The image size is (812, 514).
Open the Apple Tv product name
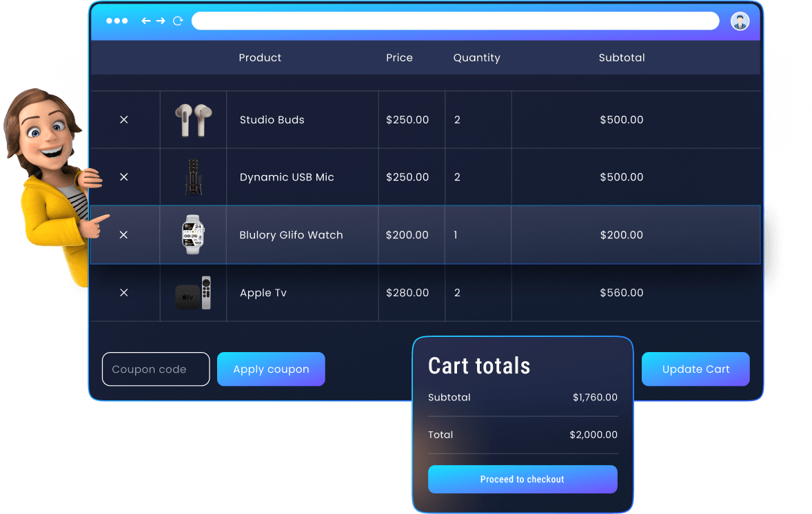[263, 293]
